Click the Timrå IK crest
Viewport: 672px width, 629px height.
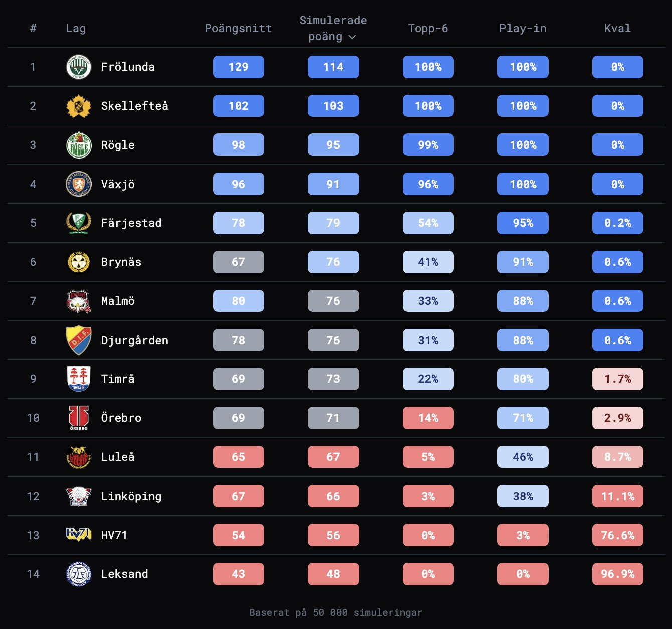click(x=79, y=379)
